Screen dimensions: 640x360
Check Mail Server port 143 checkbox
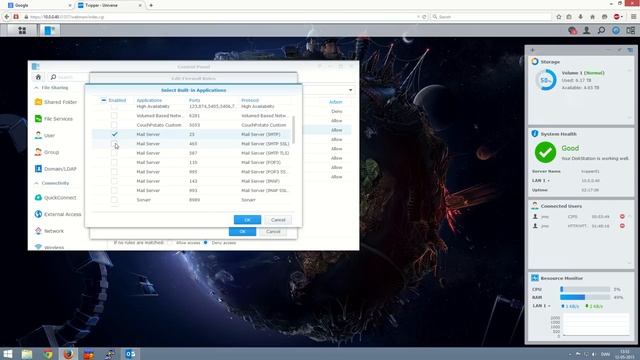[114, 181]
